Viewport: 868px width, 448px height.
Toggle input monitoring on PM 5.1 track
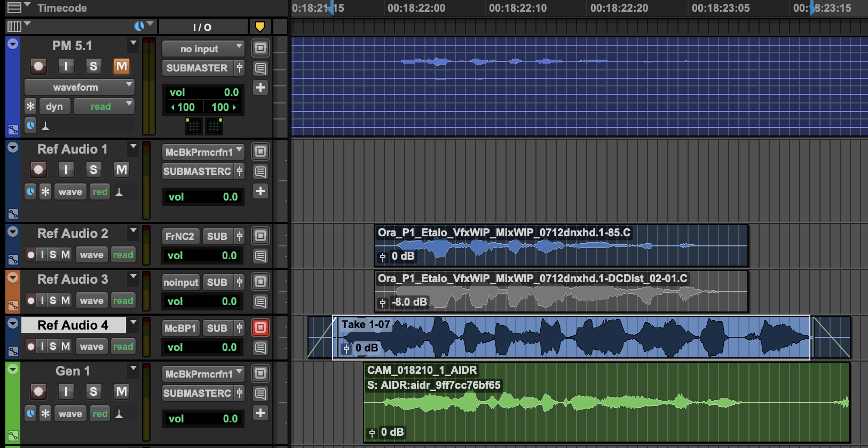point(66,66)
